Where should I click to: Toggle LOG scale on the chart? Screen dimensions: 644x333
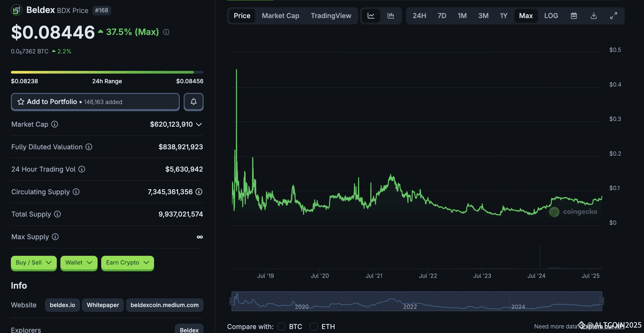click(551, 16)
